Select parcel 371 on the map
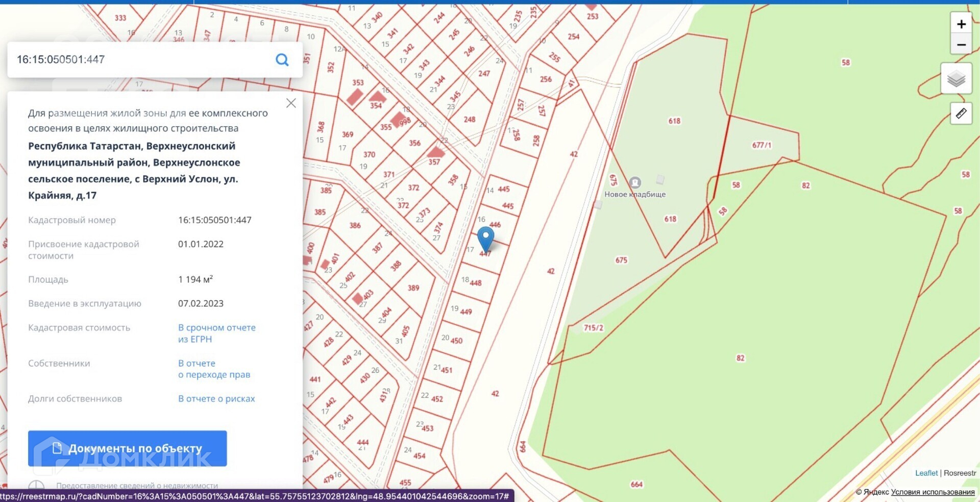Image resolution: width=980 pixels, height=502 pixels. click(389, 175)
